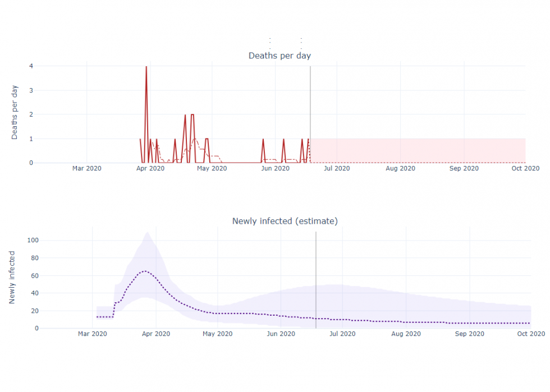Screen dimensions: 550x392
Task: Click the pink forecast shaded area
Action: [x=418, y=150]
